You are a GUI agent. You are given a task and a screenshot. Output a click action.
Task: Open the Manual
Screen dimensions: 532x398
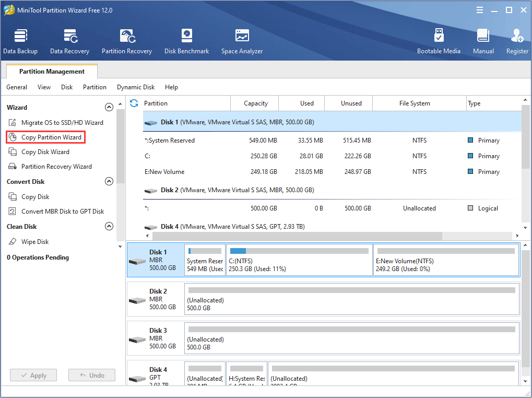pyautogui.click(x=483, y=42)
